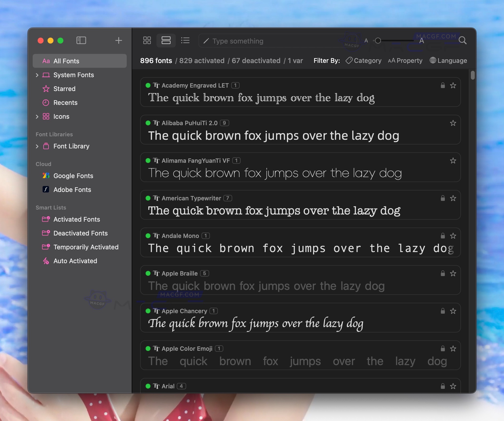Star the Alibaba PuHuiTi 2.0 font
The width and height of the screenshot is (504, 421).
[453, 123]
